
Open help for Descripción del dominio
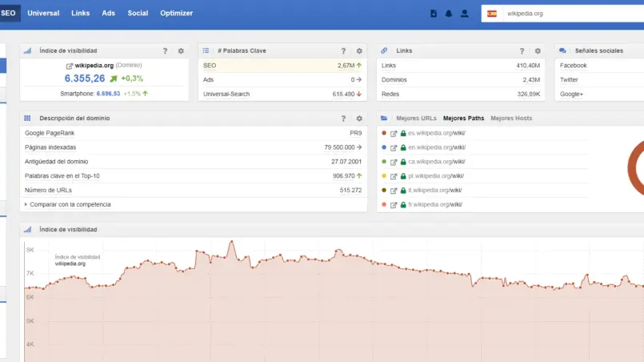coord(343,119)
